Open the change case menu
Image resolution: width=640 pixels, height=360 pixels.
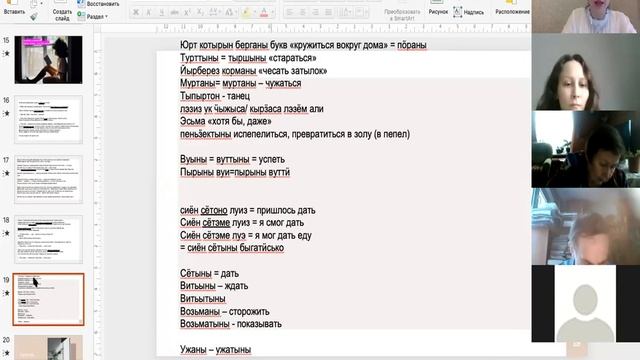click(x=230, y=13)
